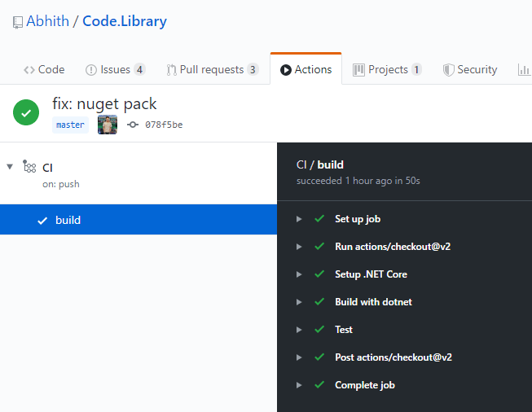Click the CI workflow icon in sidebar

(29, 167)
